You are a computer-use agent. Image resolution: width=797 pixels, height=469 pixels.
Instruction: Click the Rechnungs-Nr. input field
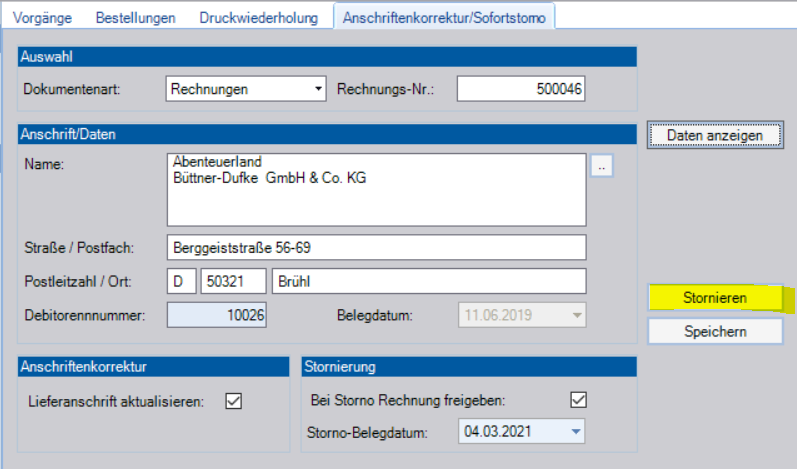coord(521,89)
